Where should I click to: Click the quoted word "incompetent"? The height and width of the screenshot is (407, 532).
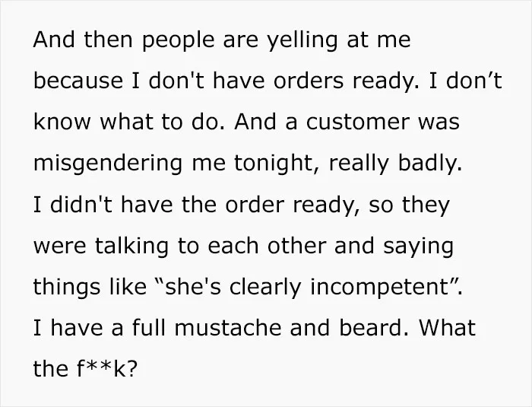tap(381, 287)
